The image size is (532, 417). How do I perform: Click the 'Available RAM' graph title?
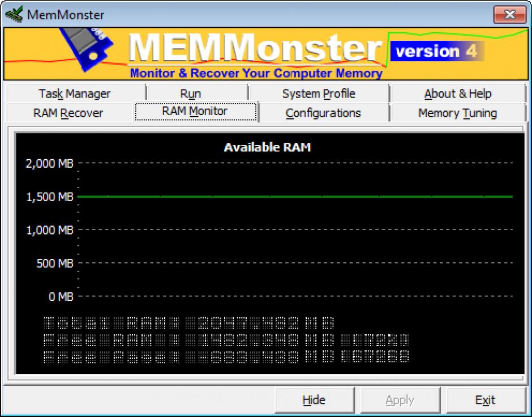[267, 147]
